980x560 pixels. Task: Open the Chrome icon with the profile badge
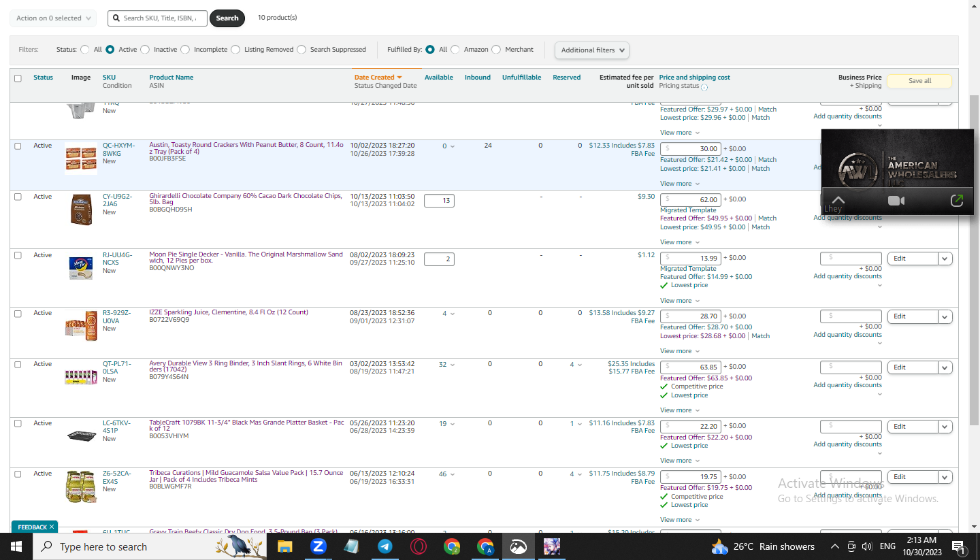pos(485,546)
